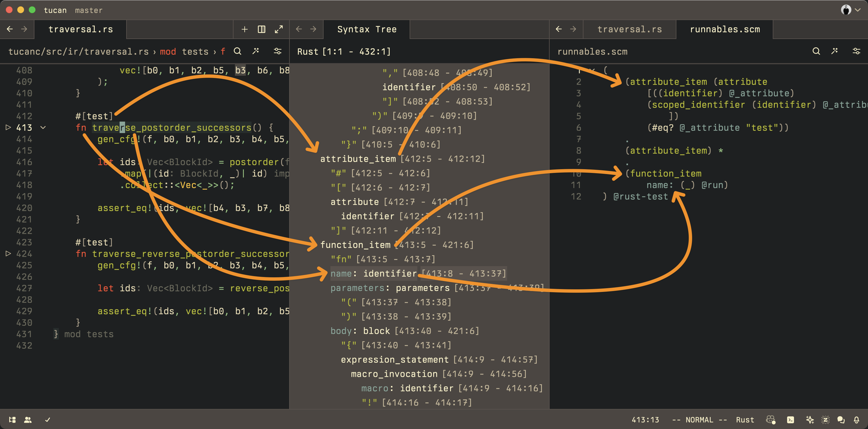Open a new tab with the plus button

[245, 29]
